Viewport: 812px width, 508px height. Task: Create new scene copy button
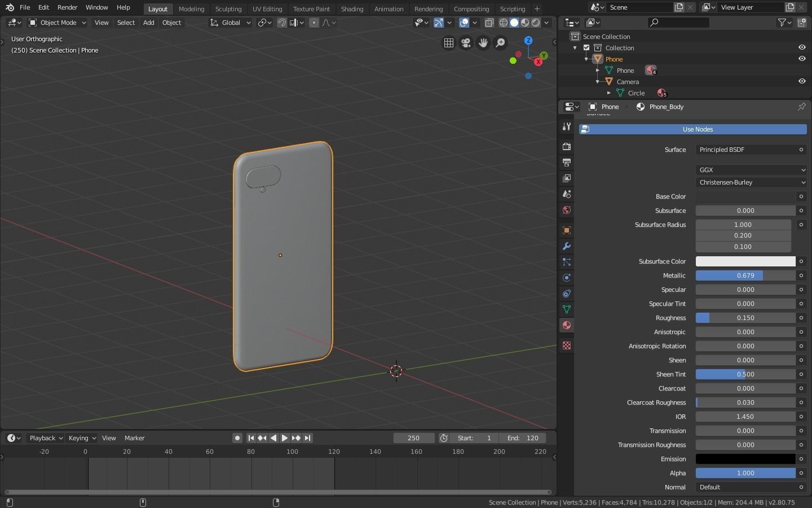point(679,7)
